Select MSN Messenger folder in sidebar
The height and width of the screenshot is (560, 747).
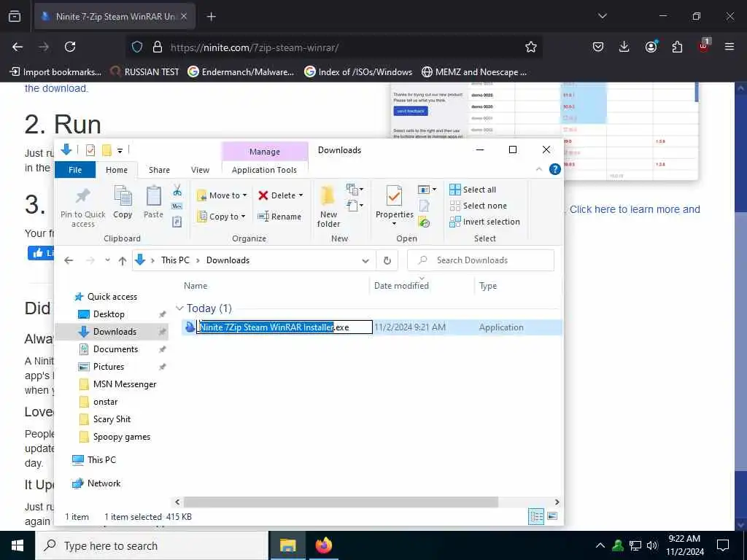tap(117, 384)
